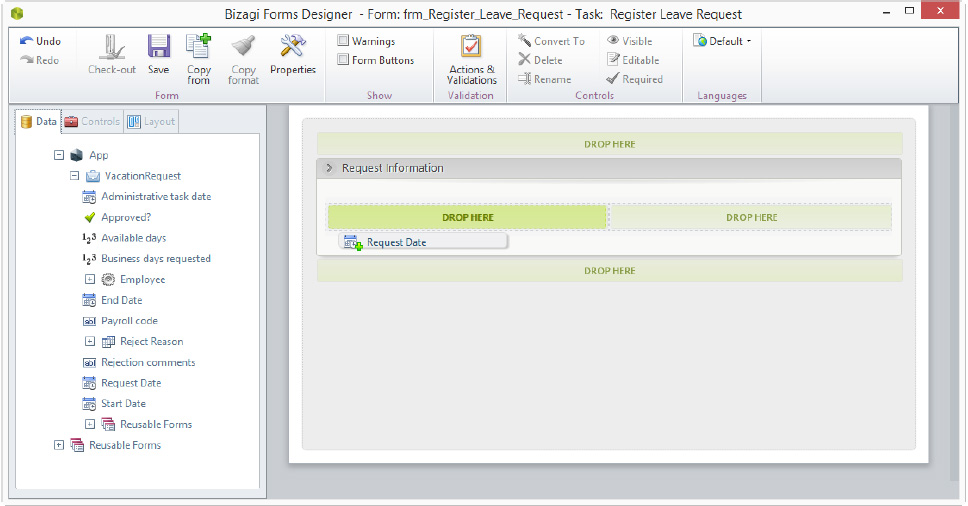968x506 pixels.
Task: Click the Check-out icon
Action: point(112,48)
